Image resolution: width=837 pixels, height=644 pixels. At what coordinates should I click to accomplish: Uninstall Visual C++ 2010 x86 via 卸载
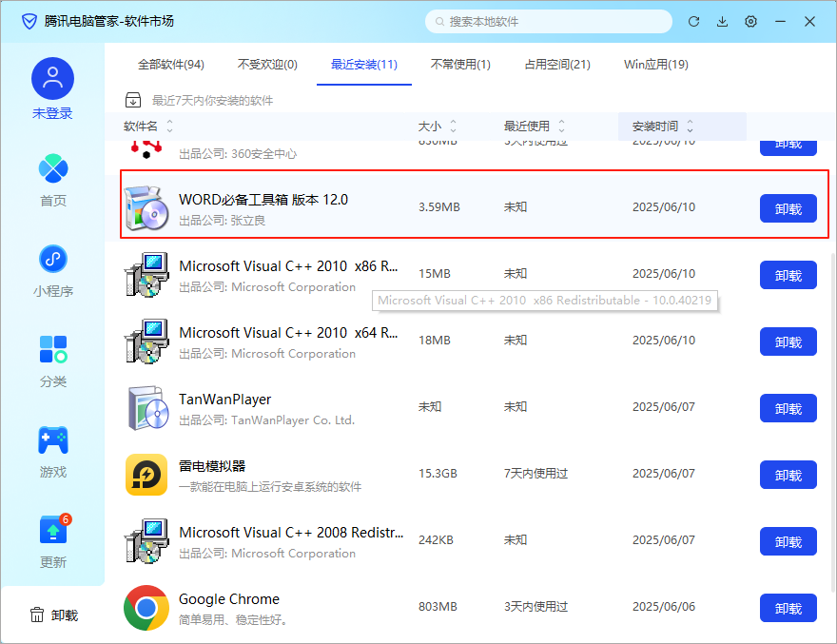(788, 275)
